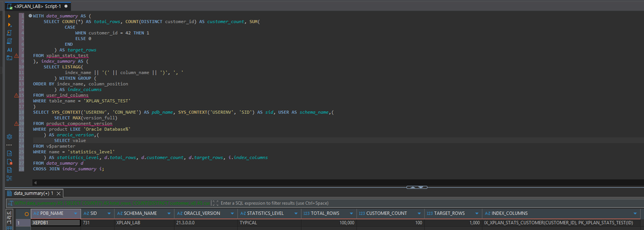This screenshot has width=644, height=230.
Task: Select the TYPICAL statistics level cell
Action: (x=269, y=222)
